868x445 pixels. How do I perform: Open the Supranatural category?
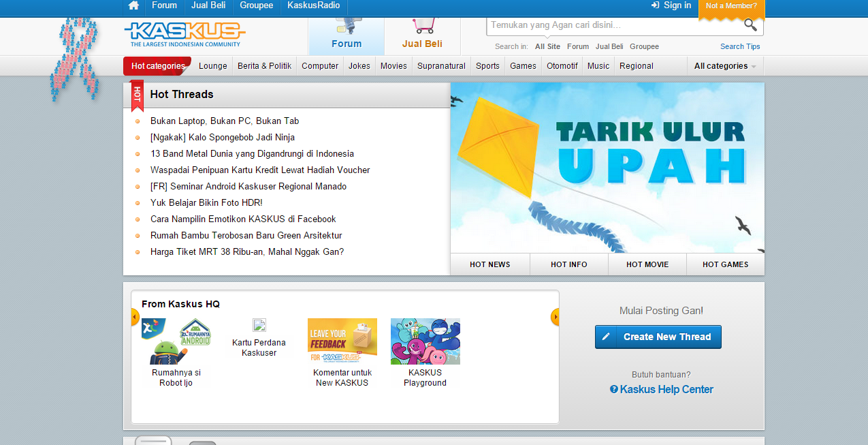441,66
